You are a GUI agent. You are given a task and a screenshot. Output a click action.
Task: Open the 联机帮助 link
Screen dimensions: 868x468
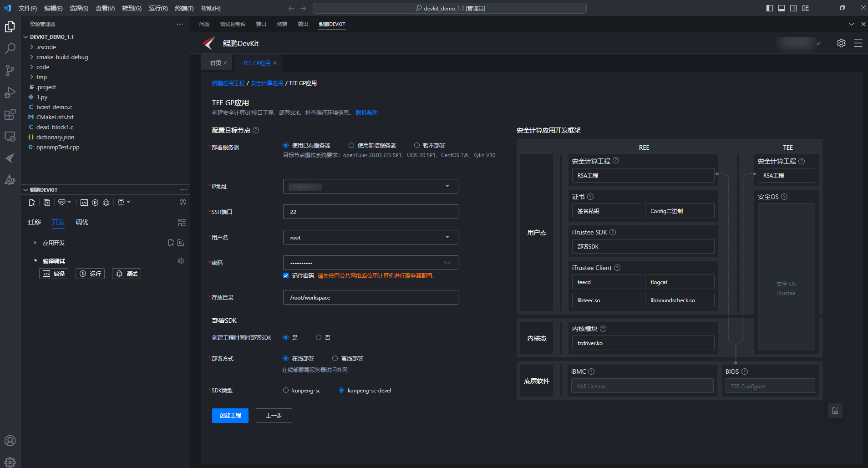click(366, 112)
